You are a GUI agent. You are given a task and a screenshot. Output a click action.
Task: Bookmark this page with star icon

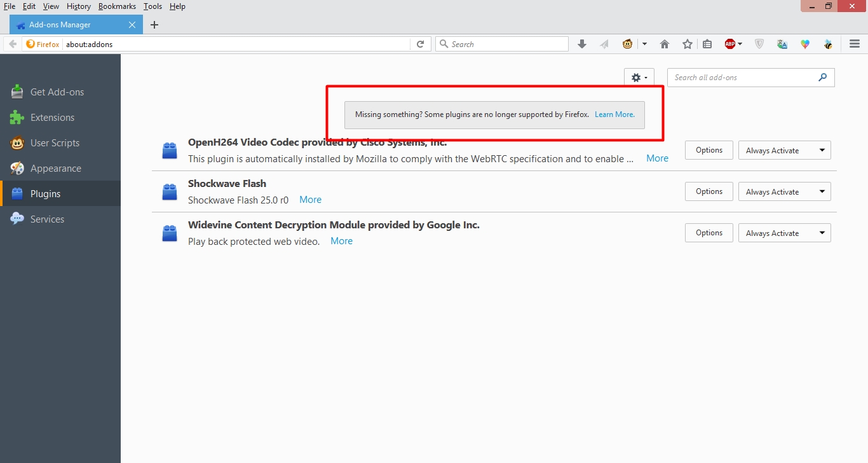coord(687,44)
